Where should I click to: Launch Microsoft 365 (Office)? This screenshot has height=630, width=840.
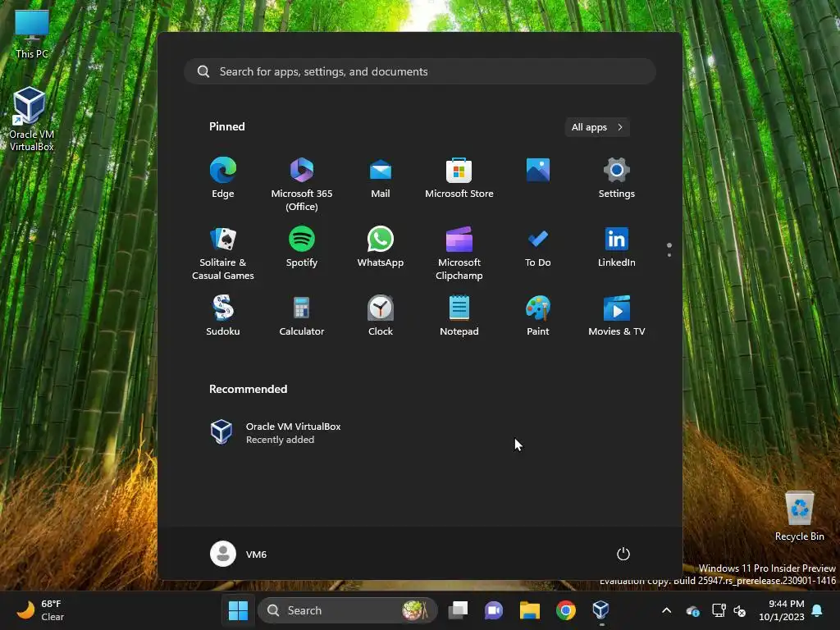click(302, 185)
